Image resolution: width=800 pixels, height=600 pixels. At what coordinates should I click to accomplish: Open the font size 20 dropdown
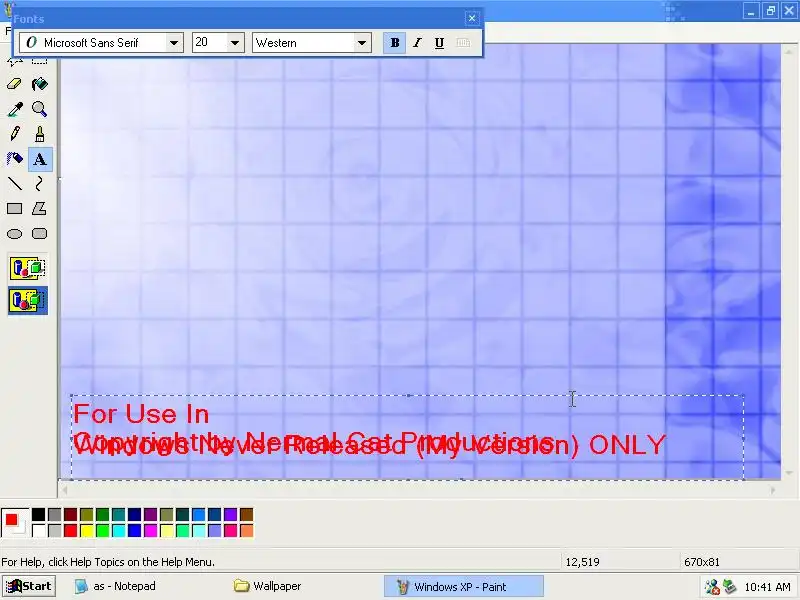pos(235,43)
